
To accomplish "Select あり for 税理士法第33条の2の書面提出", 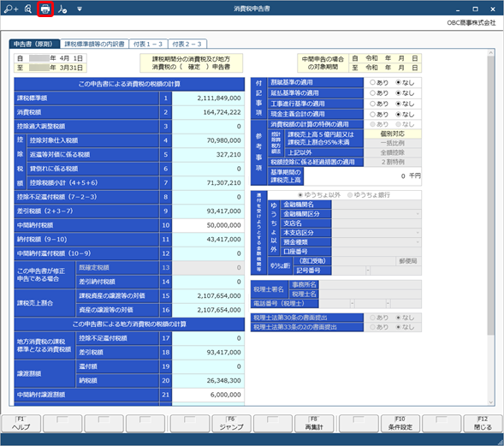I will click(372, 327).
